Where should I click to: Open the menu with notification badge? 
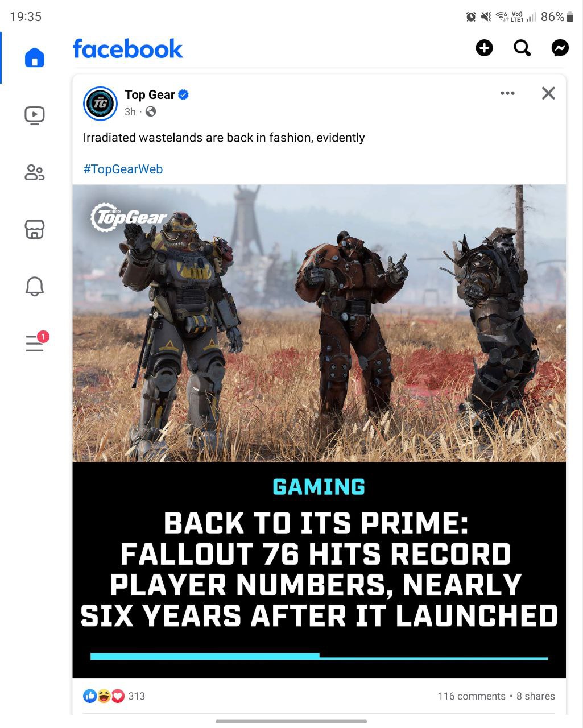point(36,342)
